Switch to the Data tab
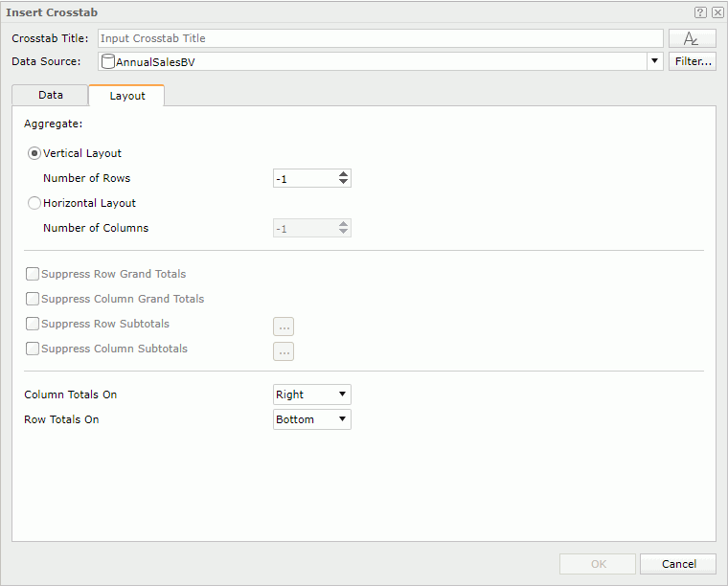This screenshot has height=586, width=728. coord(51,96)
